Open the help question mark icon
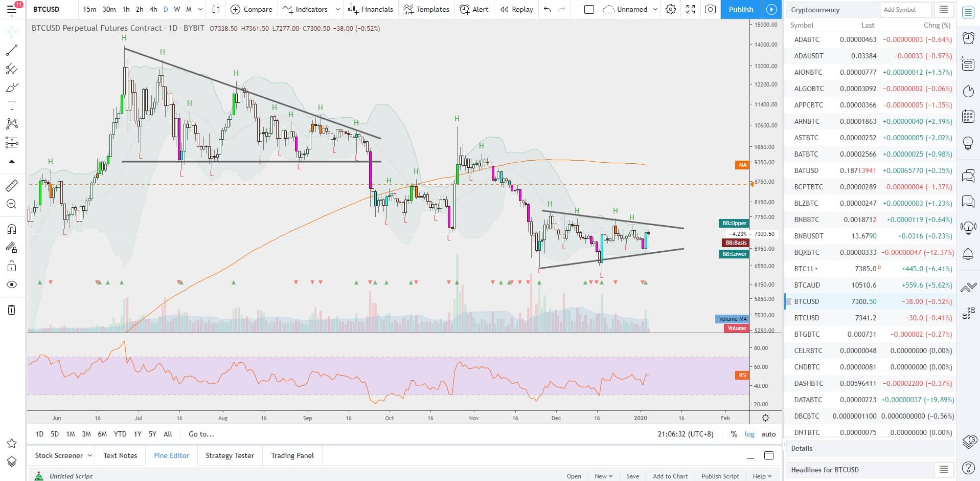The width and height of the screenshot is (980, 481). (968, 467)
